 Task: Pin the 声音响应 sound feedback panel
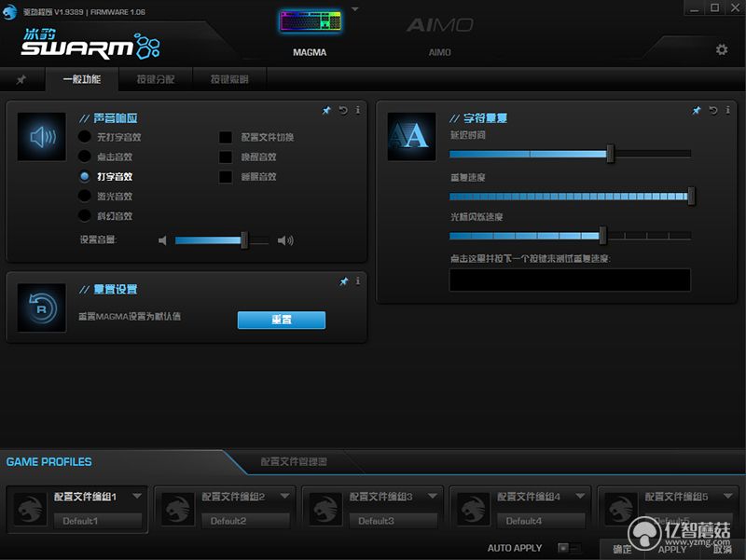pos(326,110)
